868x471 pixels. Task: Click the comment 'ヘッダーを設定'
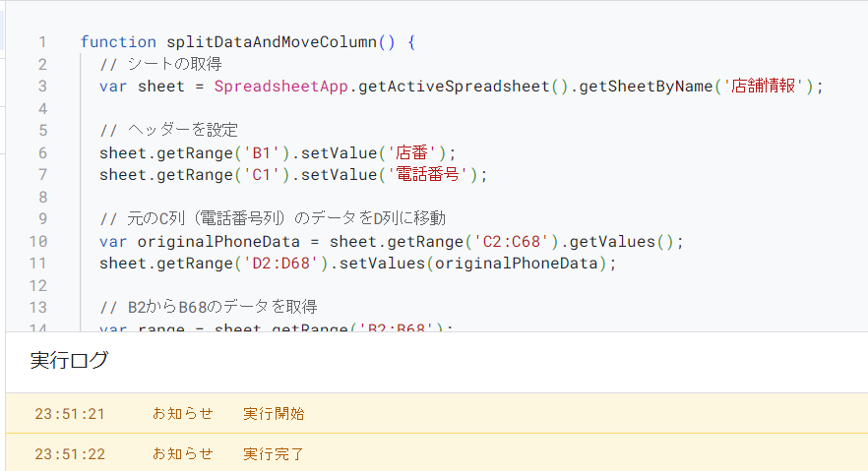(183, 131)
